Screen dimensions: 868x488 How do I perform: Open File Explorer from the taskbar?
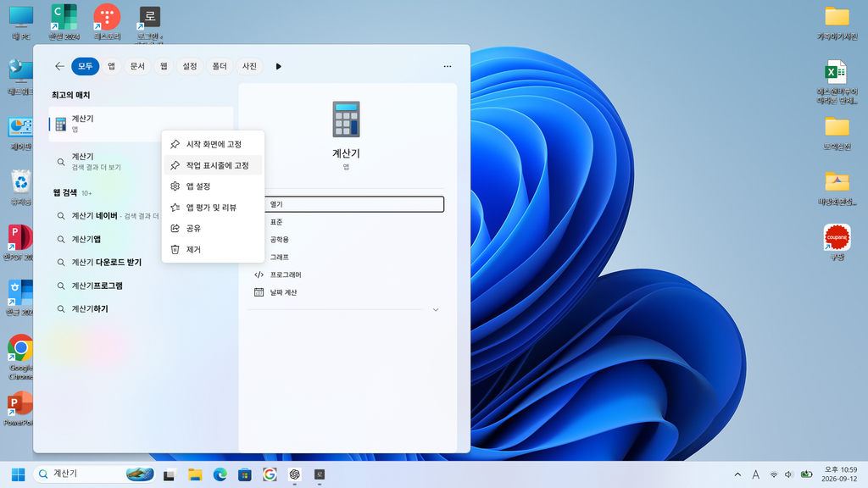coord(195,474)
